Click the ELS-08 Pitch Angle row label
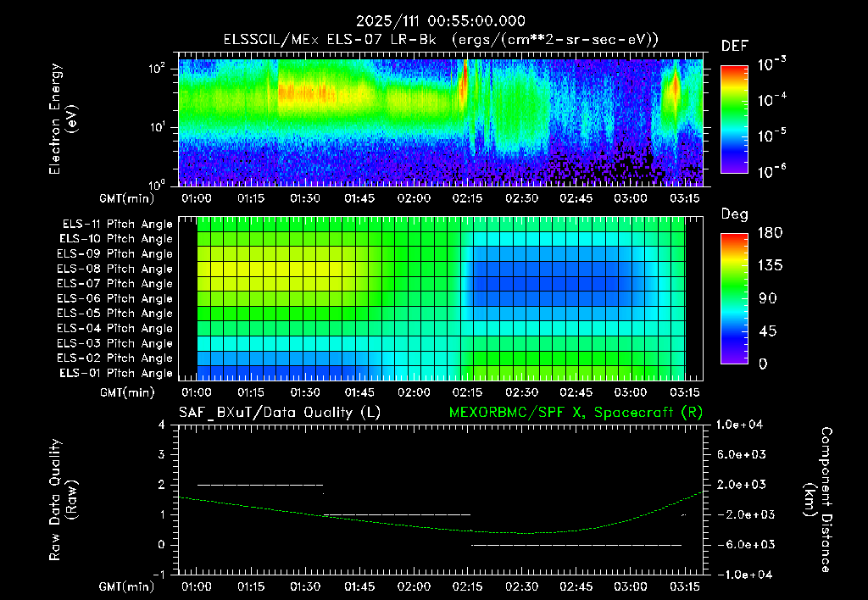 click(x=115, y=269)
